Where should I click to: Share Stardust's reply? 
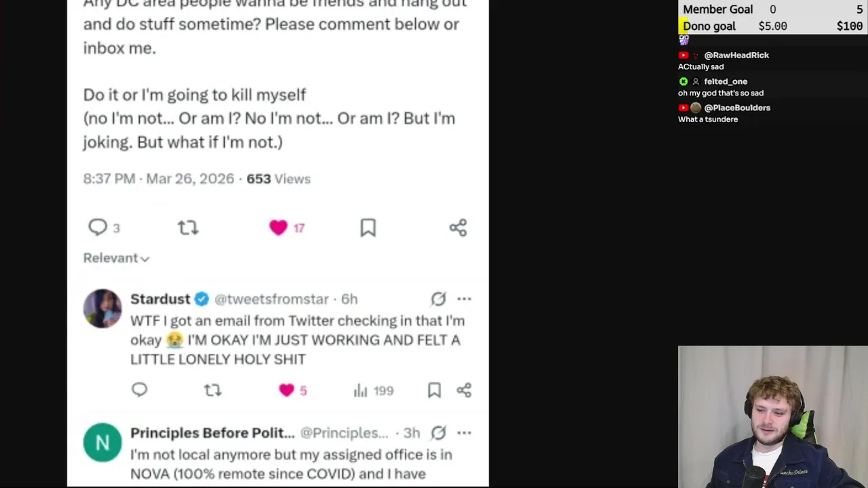point(464,390)
